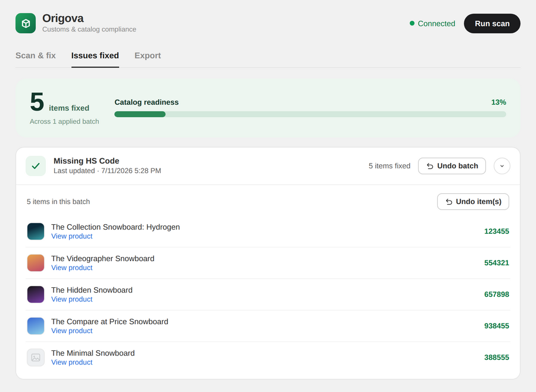This screenshot has width=536, height=392.
Task: Click the Origova green cube logo
Action: click(x=26, y=23)
